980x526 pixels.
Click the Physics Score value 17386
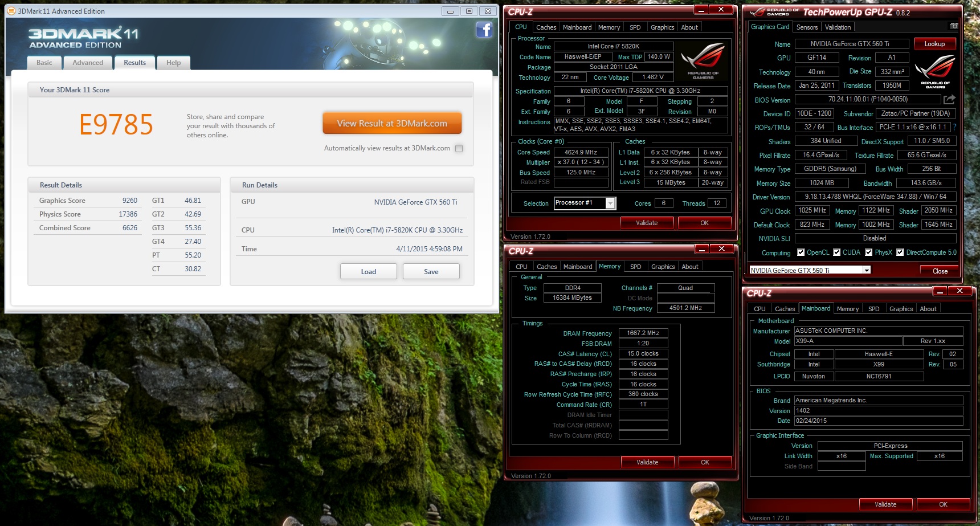(x=128, y=214)
